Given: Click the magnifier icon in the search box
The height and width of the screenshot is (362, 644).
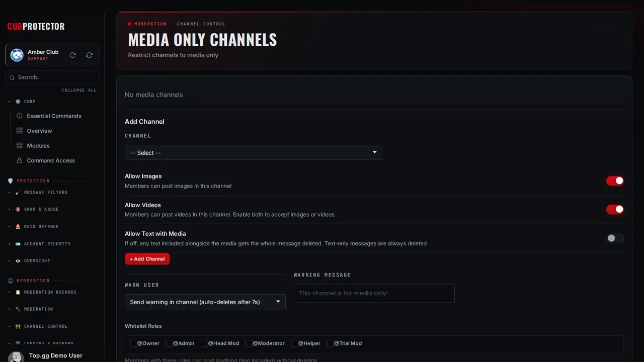Looking at the screenshot, I should 12,77.
